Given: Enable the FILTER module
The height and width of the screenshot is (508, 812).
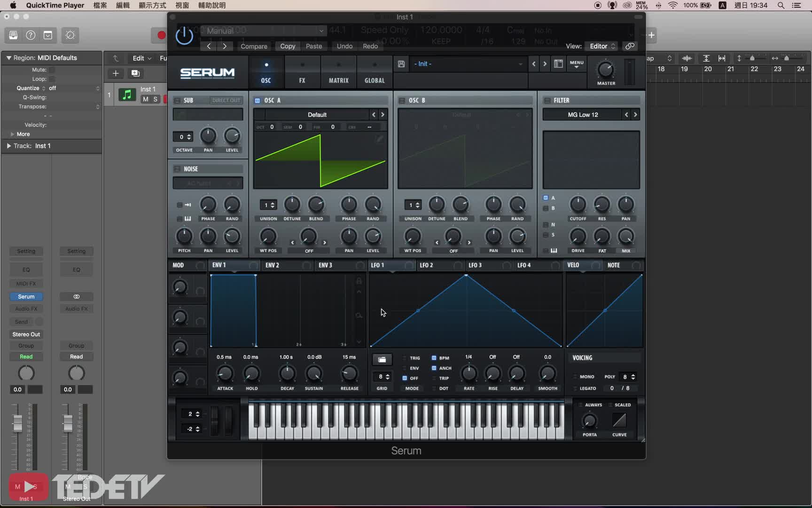Looking at the screenshot, I should point(547,101).
